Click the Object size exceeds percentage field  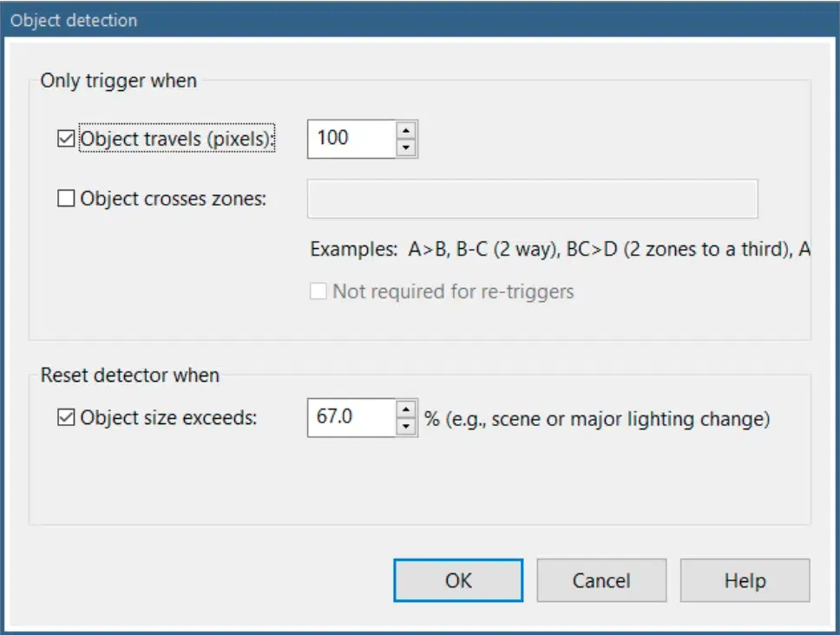click(x=351, y=418)
